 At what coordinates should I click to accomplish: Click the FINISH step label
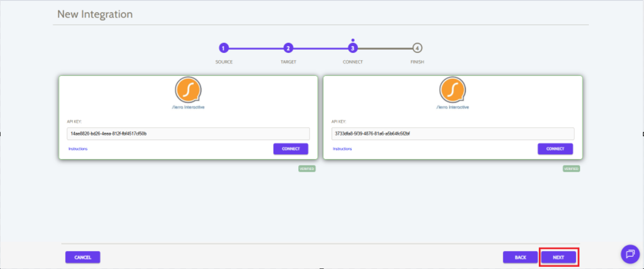[417, 62]
